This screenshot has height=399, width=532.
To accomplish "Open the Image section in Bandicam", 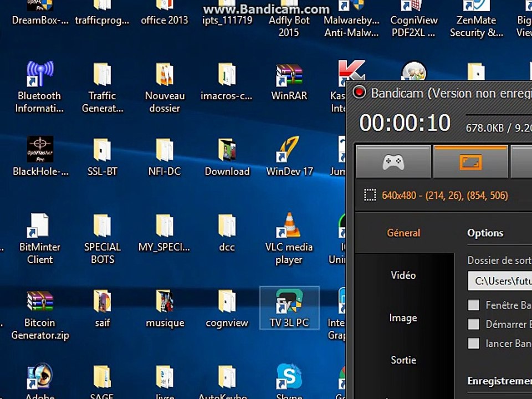I will click(403, 318).
